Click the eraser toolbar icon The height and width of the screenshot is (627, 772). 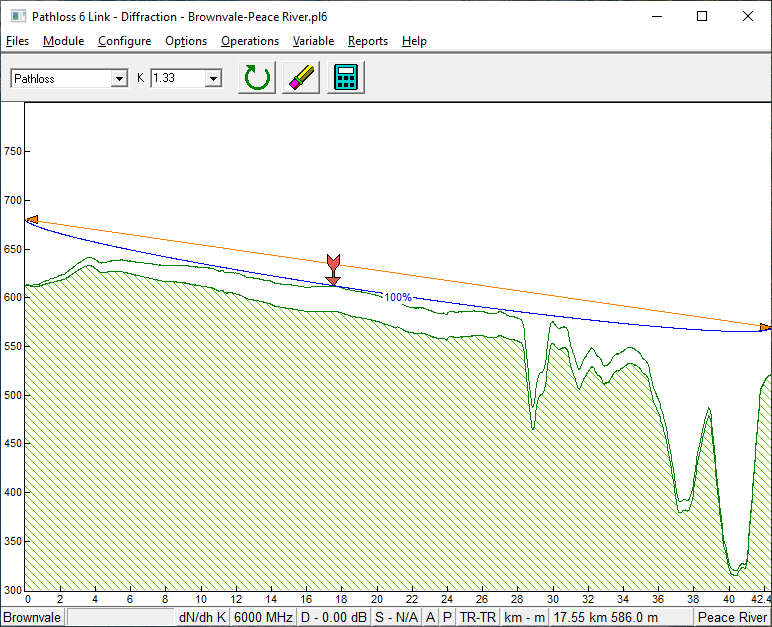pyautogui.click(x=301, y=78)
